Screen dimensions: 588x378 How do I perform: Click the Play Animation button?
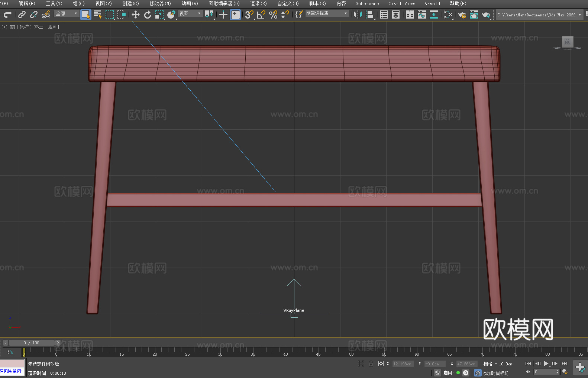[546, 364]
